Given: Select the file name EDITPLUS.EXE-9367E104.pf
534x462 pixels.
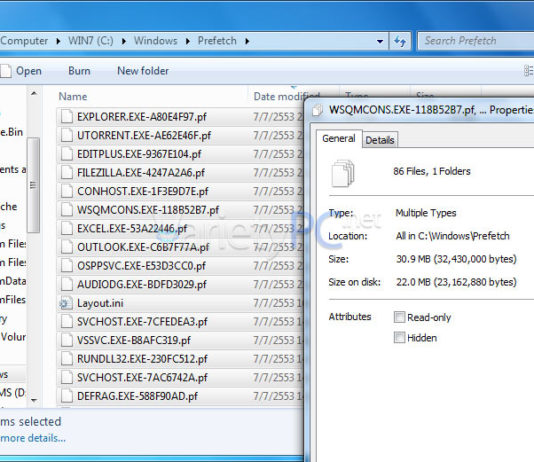Looking at the screenshot, I should pyautogui.click(x=139, y=154).
